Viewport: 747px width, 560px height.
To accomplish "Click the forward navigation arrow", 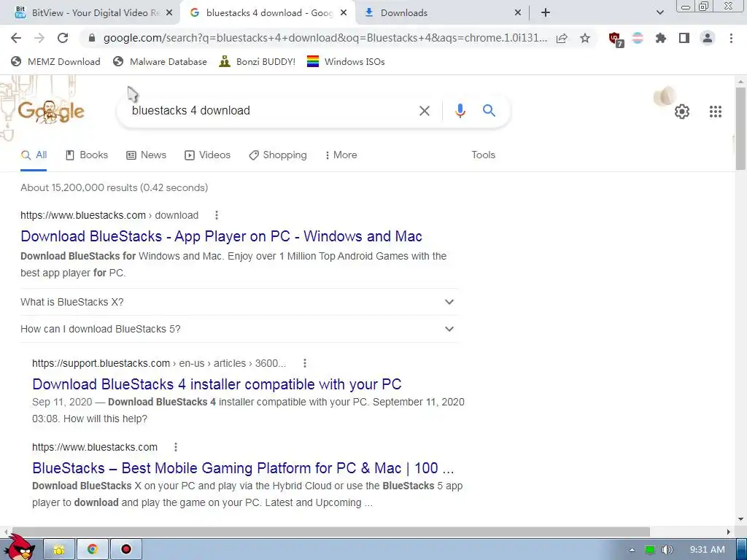I will coord(39,38).
